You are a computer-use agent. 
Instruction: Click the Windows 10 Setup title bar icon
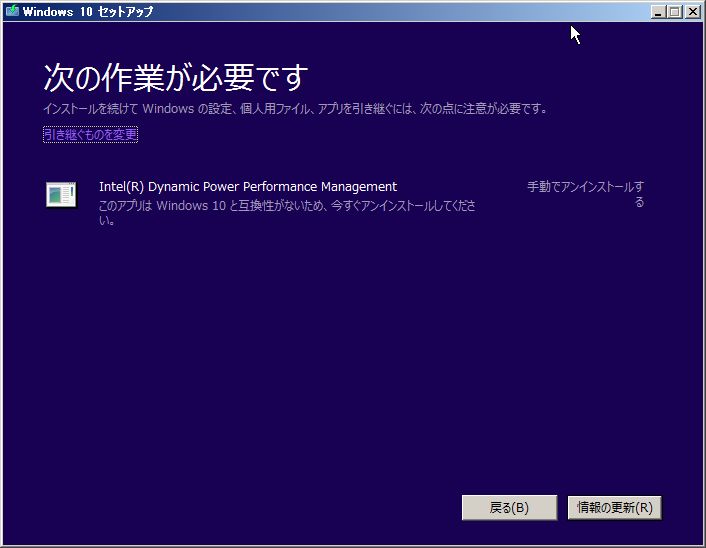(x=12, y=11)
